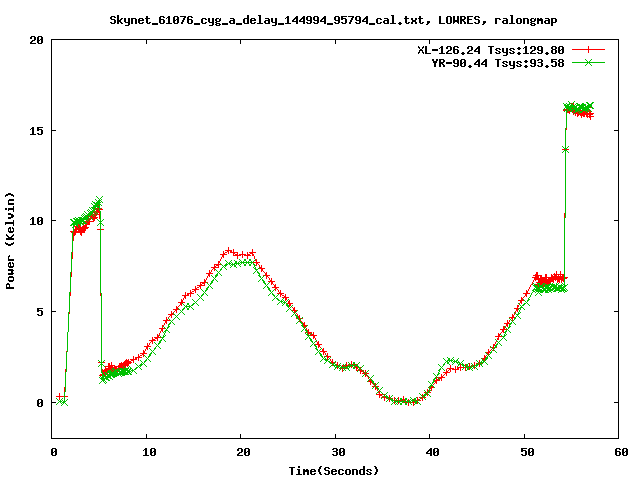Click y-axis tick label 10
The image size is (640, 480).
(36, 221)
